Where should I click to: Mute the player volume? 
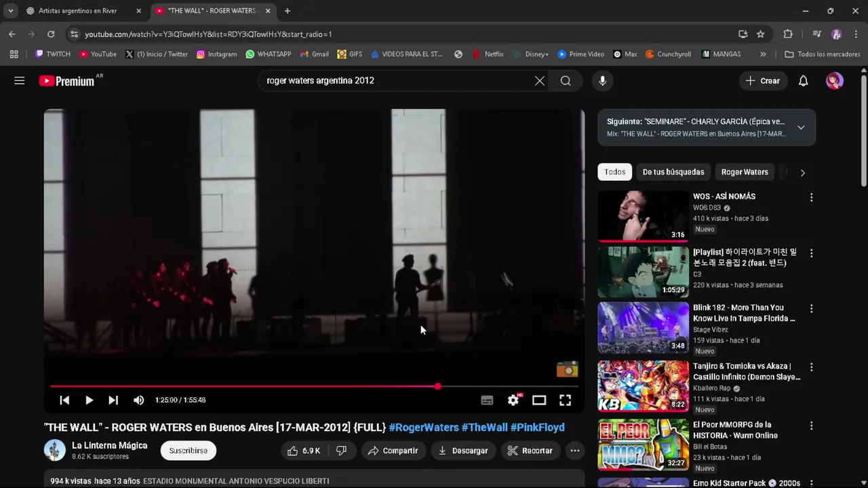click(138, 400)
